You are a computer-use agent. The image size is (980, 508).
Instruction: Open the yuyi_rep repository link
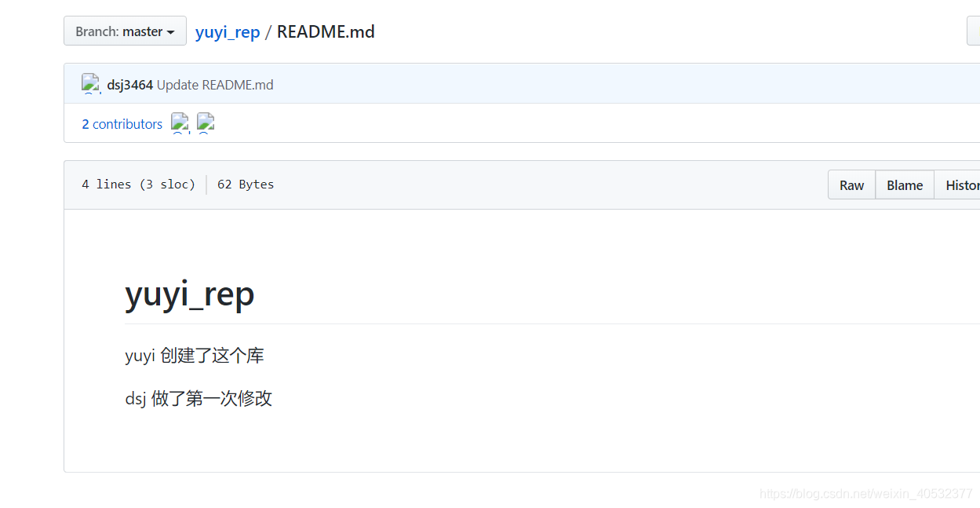pyautogui.click(x=227, y=31)
